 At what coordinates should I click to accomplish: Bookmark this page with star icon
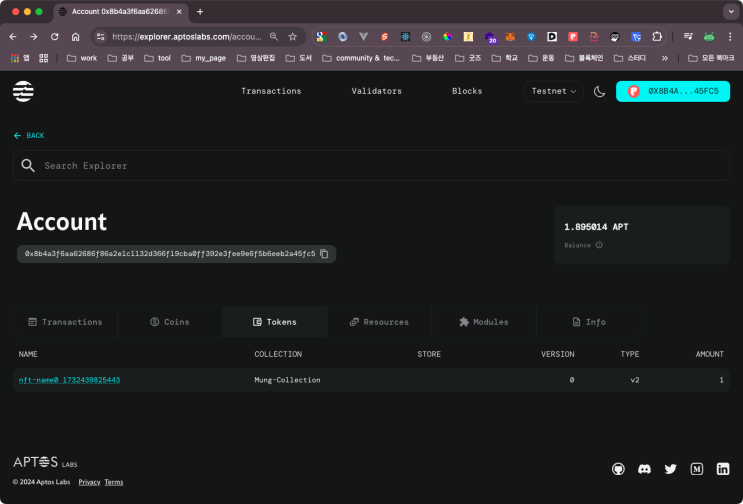(293, 36)
